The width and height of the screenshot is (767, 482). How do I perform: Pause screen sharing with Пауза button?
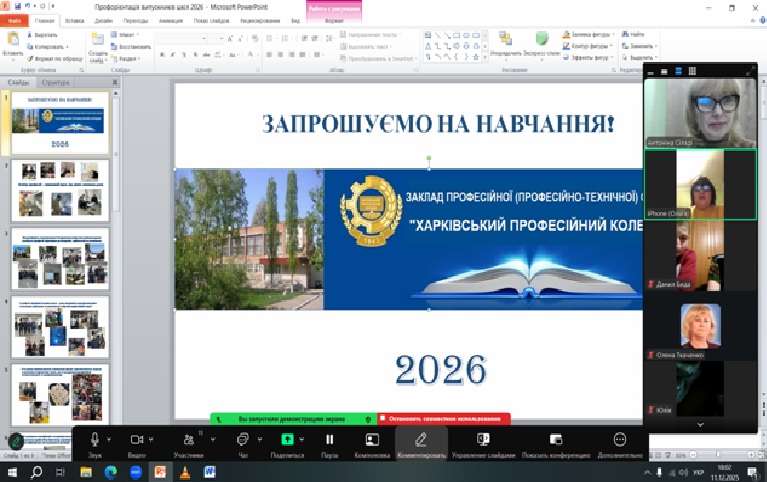329,440
